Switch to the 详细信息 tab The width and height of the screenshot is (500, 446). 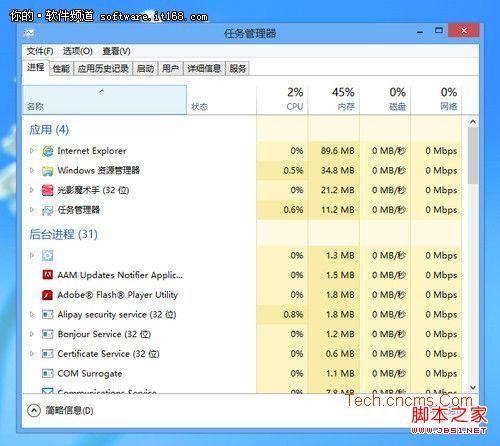point(204,69)
